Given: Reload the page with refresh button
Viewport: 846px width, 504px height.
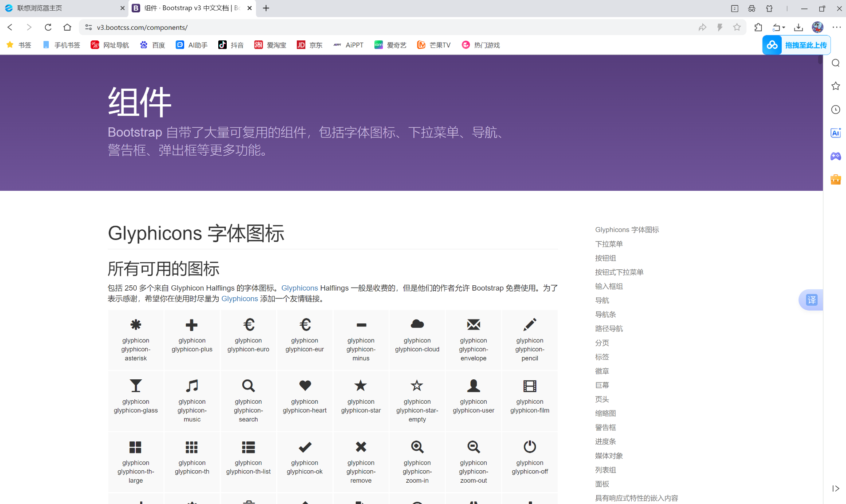Looking at the screenshot, I should point(48,27).
